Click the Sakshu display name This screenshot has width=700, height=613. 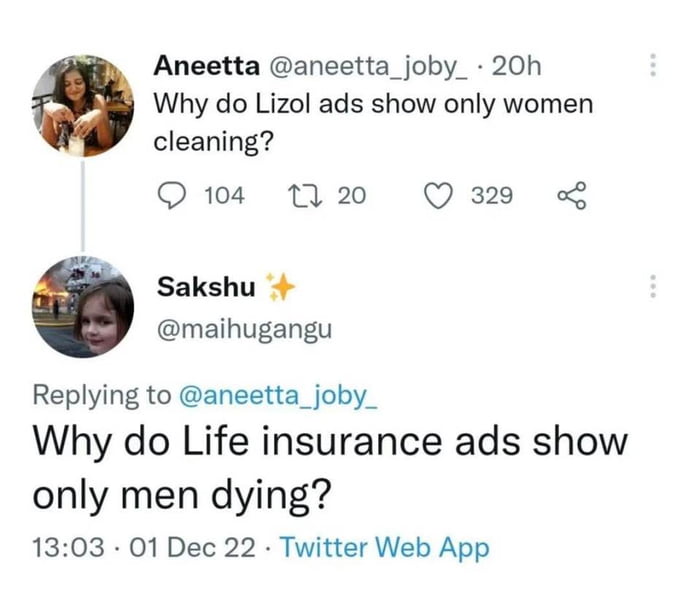pyautogui.click(x=206, y=286)
